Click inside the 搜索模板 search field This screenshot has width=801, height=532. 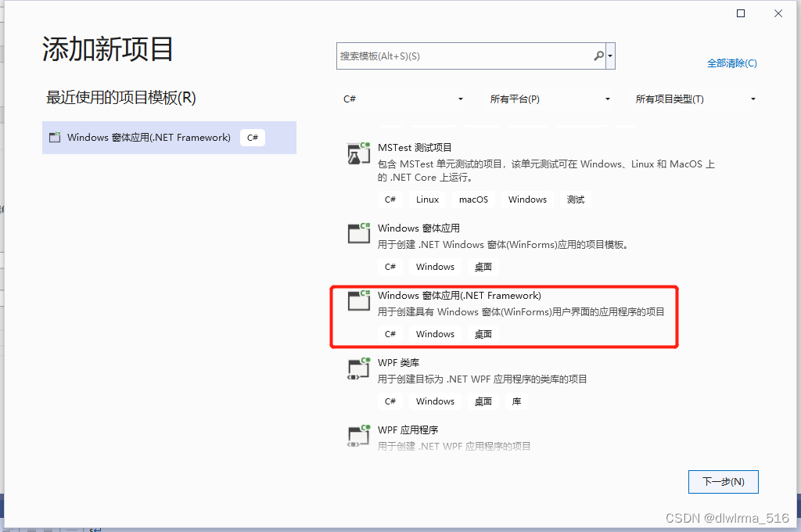[x=462, y=56]
